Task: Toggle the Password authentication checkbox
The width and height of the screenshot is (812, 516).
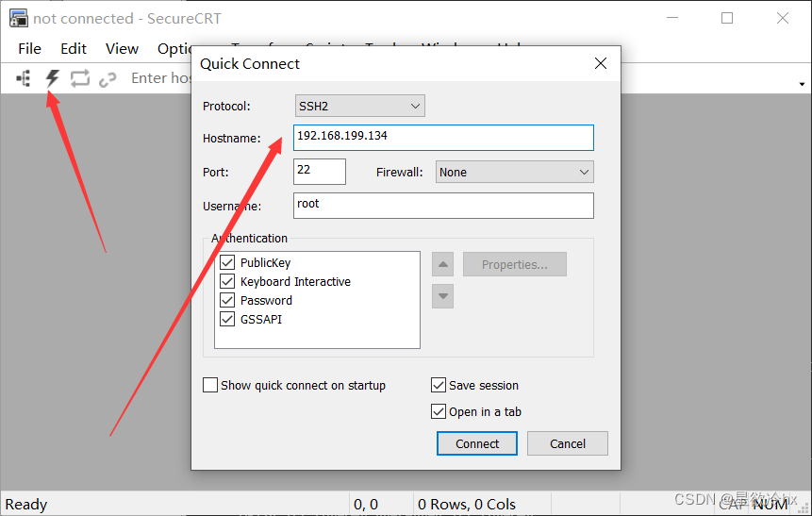Action: 227,300
